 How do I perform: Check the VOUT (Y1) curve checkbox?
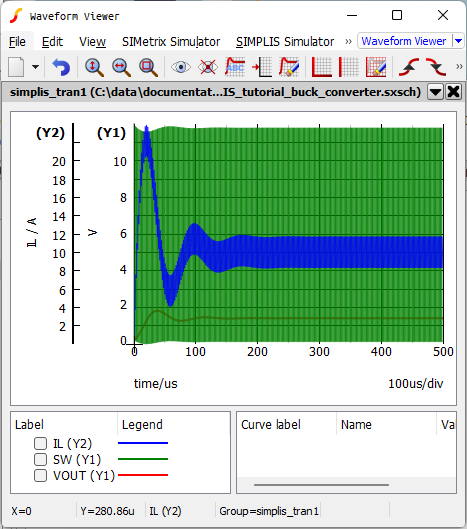pos(40,475)
